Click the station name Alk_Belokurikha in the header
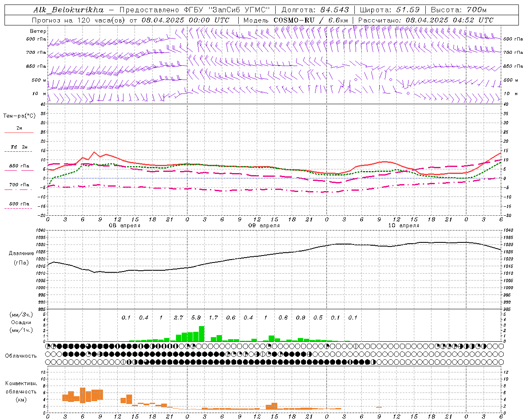The height and width of the screenshot is (420, 525). tap(68, 10)
